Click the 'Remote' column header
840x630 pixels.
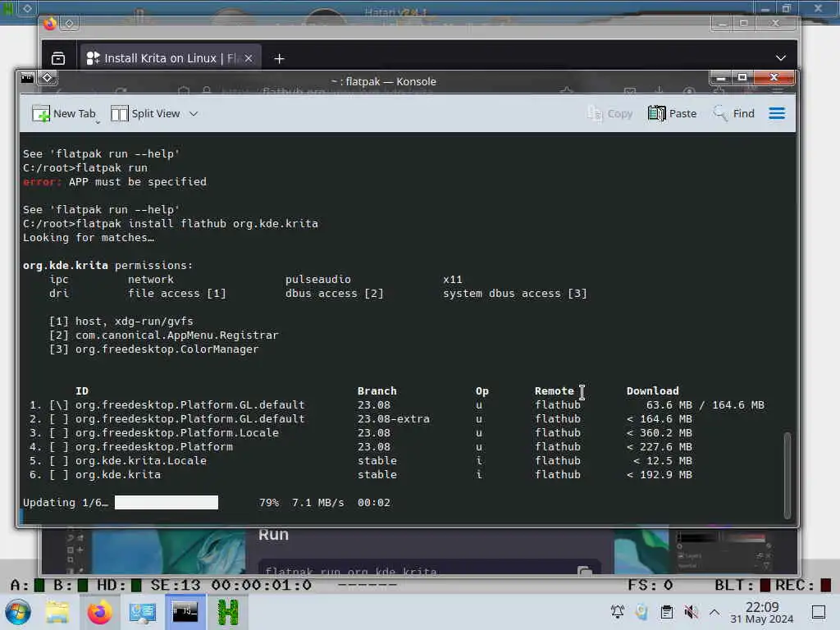pos(554,391)
